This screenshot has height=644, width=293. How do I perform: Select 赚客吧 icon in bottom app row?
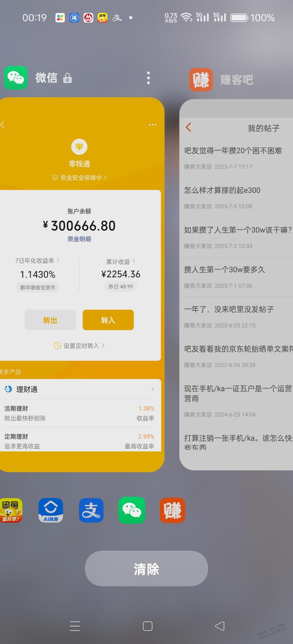pyautogui.click(x=173, y=510)
